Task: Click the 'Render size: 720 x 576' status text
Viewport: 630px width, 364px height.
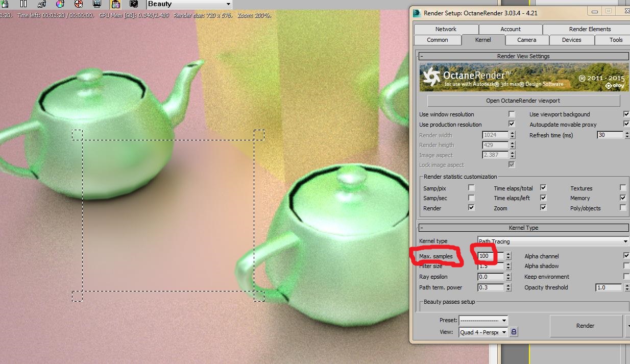Action: (x=203, y=15)
